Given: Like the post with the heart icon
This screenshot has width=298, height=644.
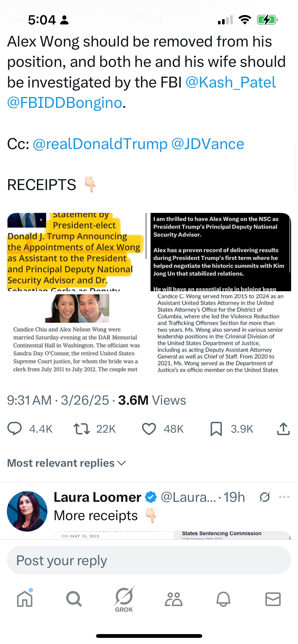Looking at the screenshot, I should 149,429.
